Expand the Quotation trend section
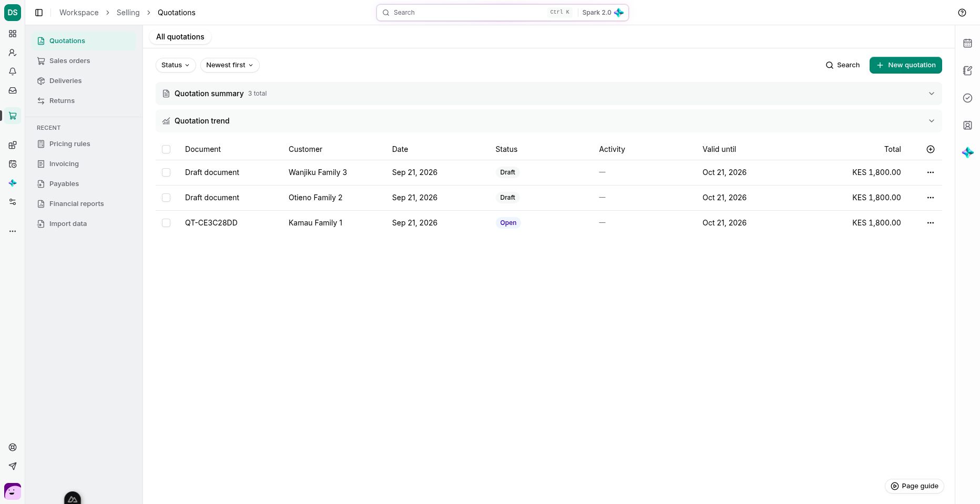This screenshot has width=980, height=504. tap(548, 121)
